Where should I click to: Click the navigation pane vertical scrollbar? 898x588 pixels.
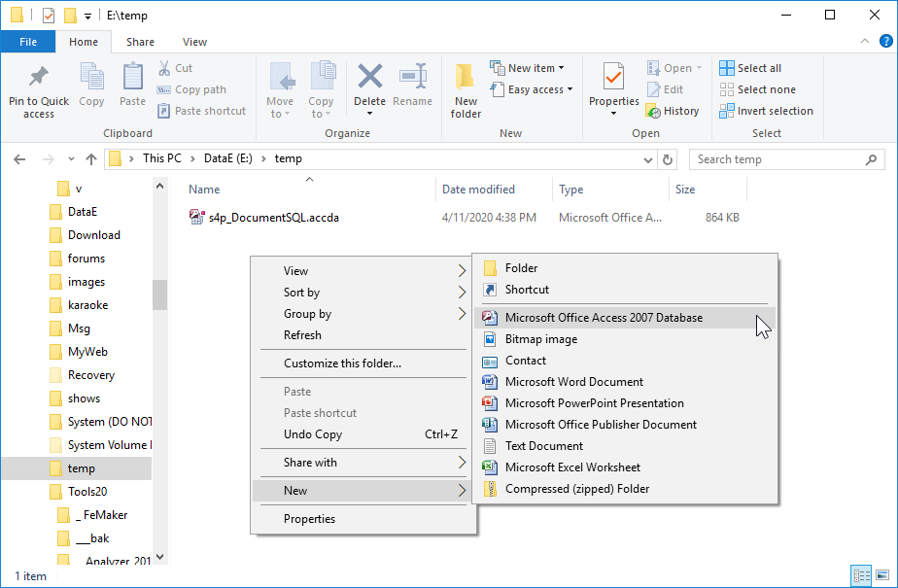159,294
